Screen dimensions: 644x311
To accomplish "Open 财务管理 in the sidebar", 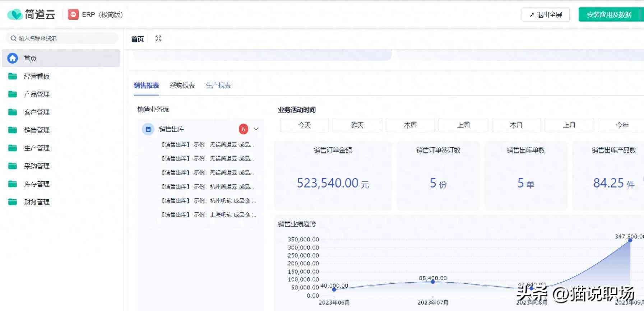I will point(61,202).
